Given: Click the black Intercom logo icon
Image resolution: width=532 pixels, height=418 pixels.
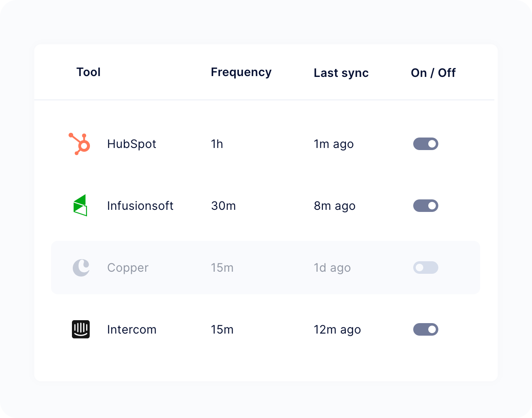Looking at the screenshot, I should 81,329.
